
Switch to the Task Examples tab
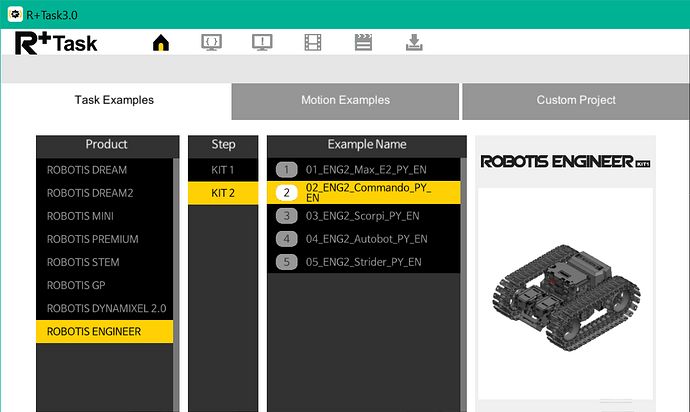[114, 100]
